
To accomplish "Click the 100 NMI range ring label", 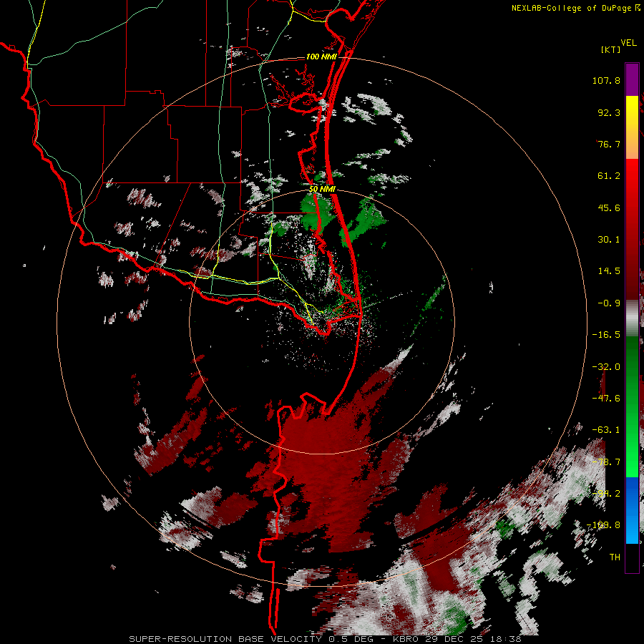I will 321,57.
